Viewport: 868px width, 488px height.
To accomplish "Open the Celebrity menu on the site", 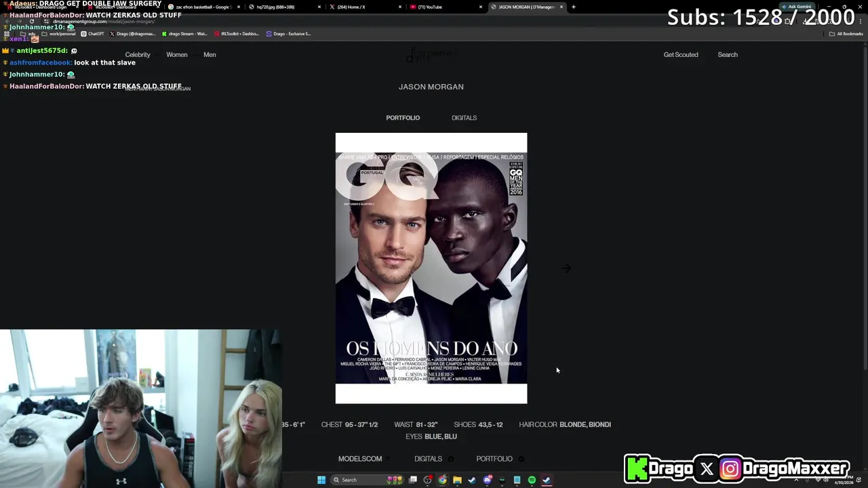I will point(138,55).
